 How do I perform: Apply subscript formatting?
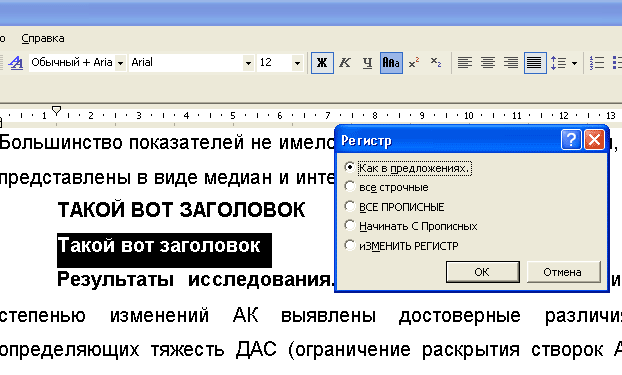(x=436, y=63)
